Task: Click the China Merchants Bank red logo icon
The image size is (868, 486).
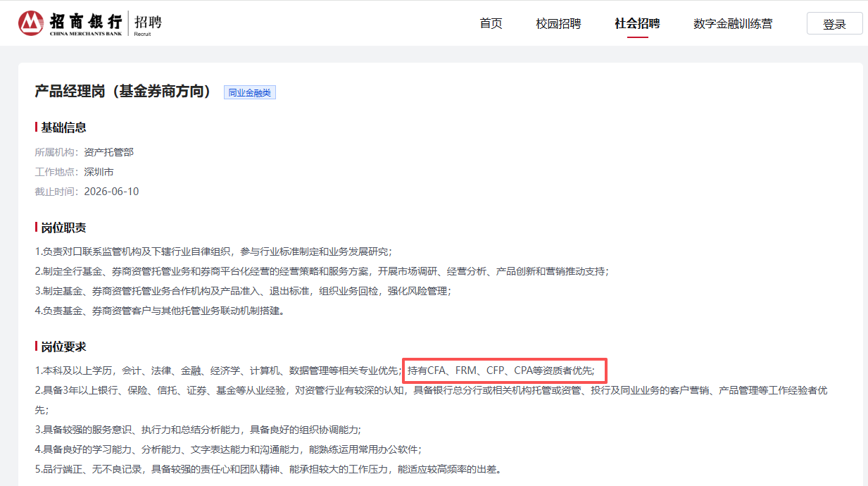Action: (31, 23)
